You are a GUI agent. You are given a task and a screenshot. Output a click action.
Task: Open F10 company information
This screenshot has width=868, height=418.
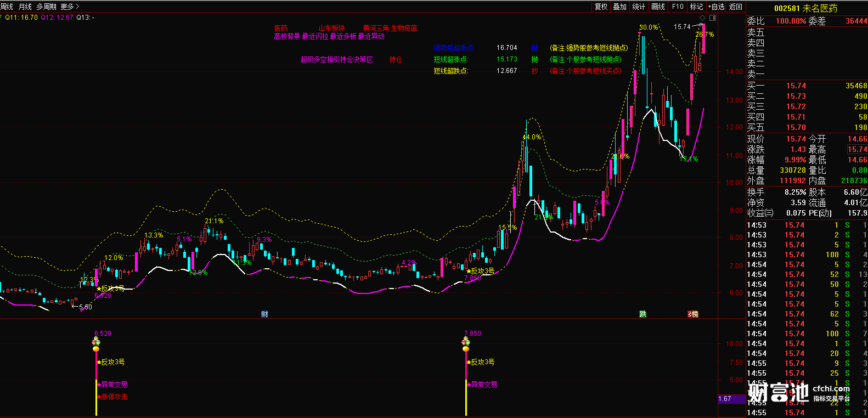(678, 7)
